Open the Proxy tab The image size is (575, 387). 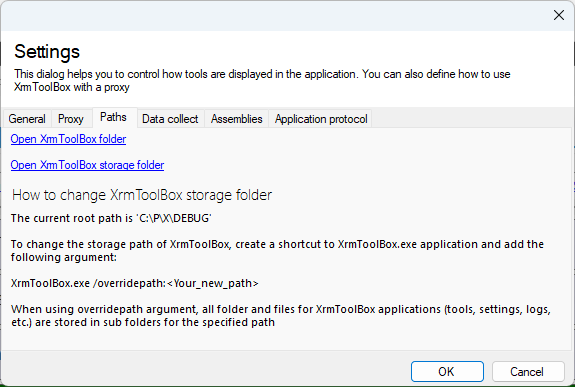point(71,119)
